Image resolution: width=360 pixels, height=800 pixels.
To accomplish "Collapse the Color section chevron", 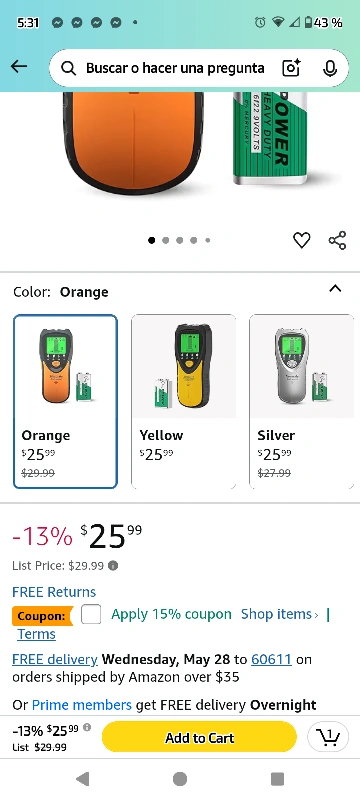I will [335, 289].
